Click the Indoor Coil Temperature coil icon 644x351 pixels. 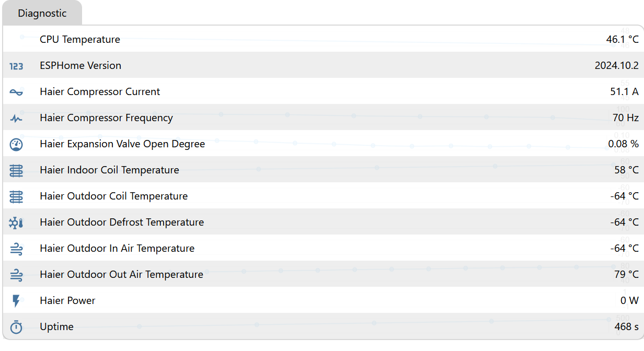coord(16,170)
